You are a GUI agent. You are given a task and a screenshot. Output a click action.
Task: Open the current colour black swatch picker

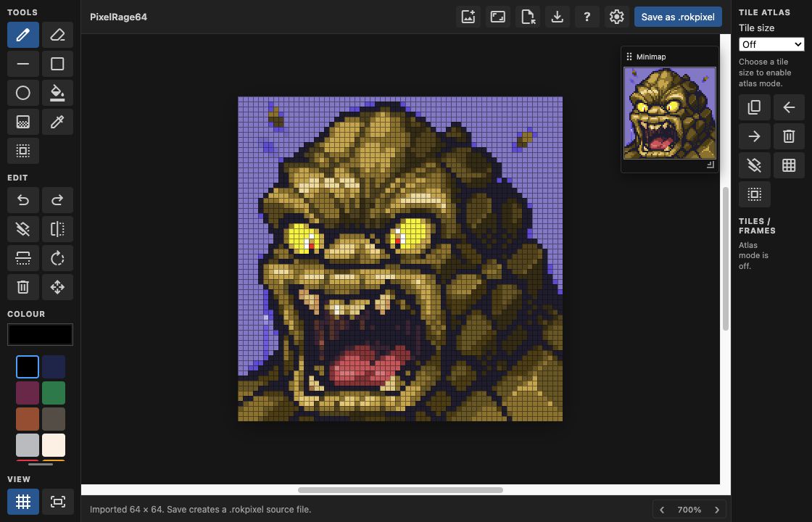[x=40, y=334]
